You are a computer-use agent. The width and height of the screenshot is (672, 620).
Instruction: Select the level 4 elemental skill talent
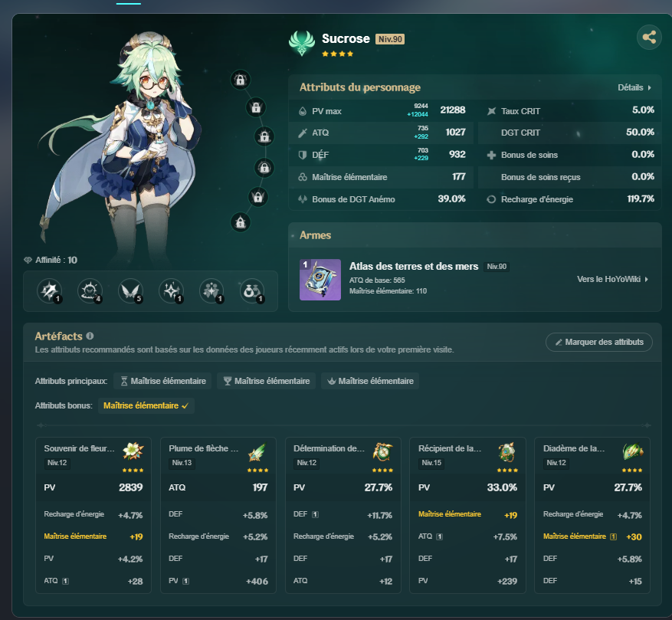(90, 291)
